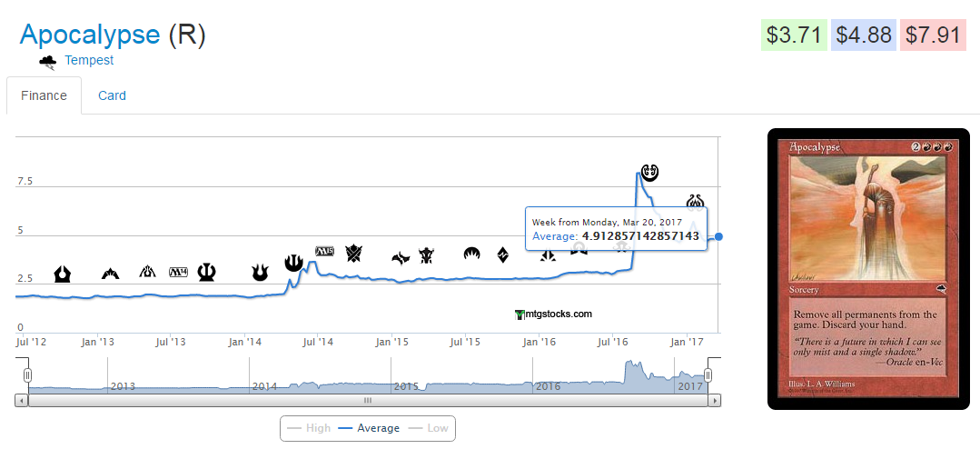Click the highlighted Mar 20, 2017 data point

[x=718, y=236]
